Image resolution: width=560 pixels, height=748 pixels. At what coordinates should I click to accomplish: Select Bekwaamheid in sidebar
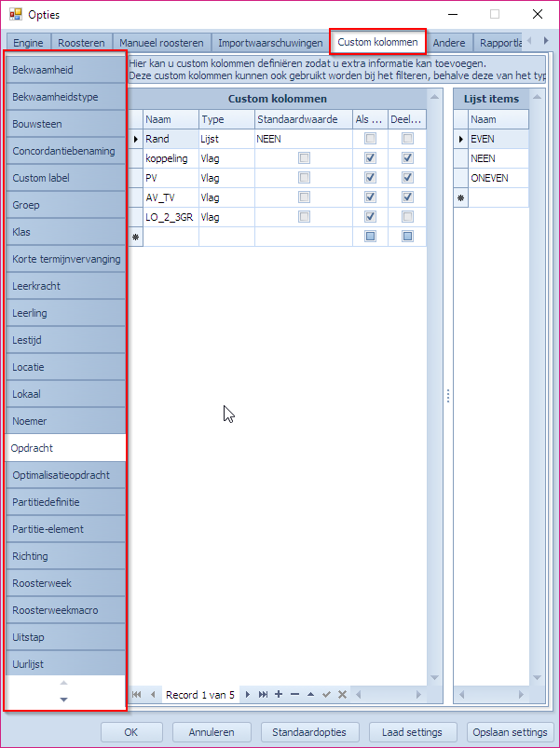click(66, 70)
